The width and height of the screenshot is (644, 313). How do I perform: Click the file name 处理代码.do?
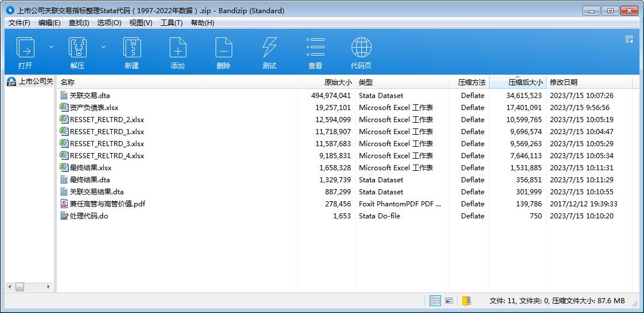click(89, 216)
